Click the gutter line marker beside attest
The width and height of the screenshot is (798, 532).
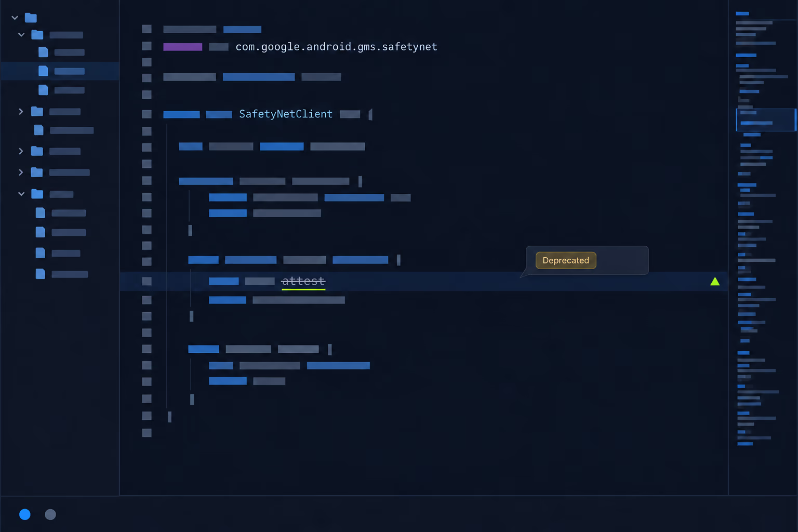coord(147,281)
